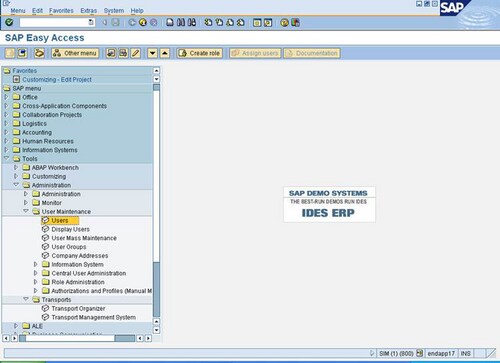The width and height of the screenshot is (500, 363).
Task: Open the Menu menu
Action: coord(18,11)
